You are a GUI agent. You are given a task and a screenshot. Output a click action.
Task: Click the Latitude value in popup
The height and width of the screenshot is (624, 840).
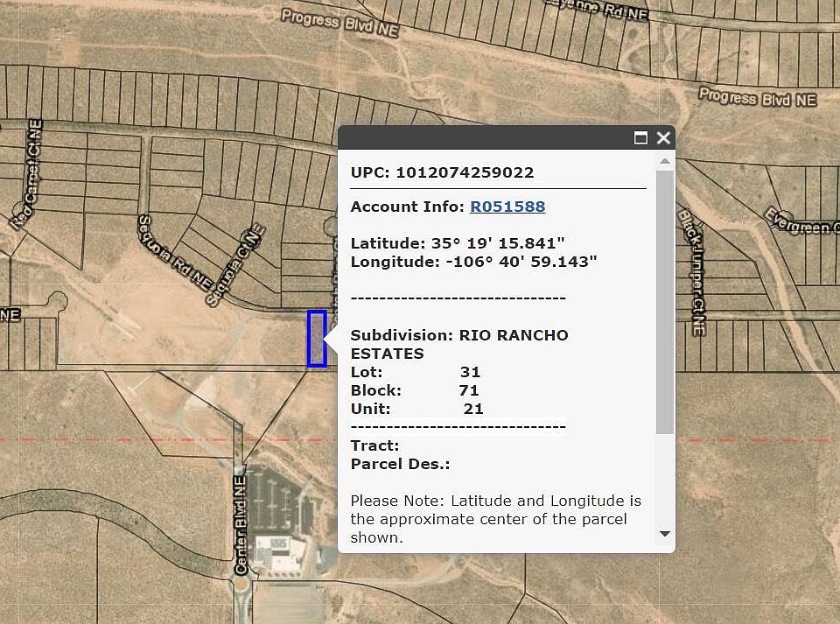pyautogui.click(x=493, y=243)
